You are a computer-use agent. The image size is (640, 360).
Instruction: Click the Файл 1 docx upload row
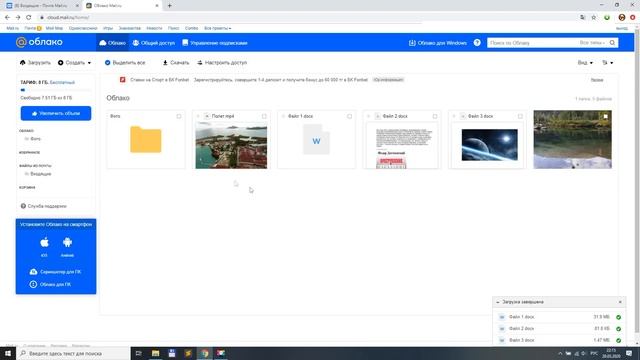[559, 317]
